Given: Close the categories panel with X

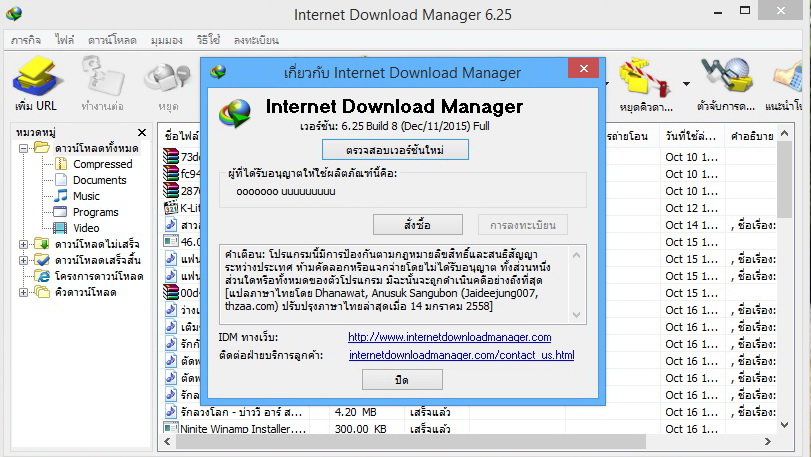Looking at the screenshot, I should tap(142, 132).
